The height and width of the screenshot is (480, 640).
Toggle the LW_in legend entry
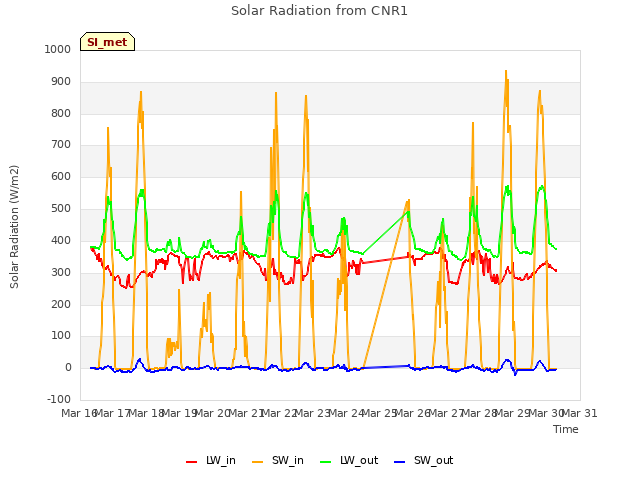point(211,460)
